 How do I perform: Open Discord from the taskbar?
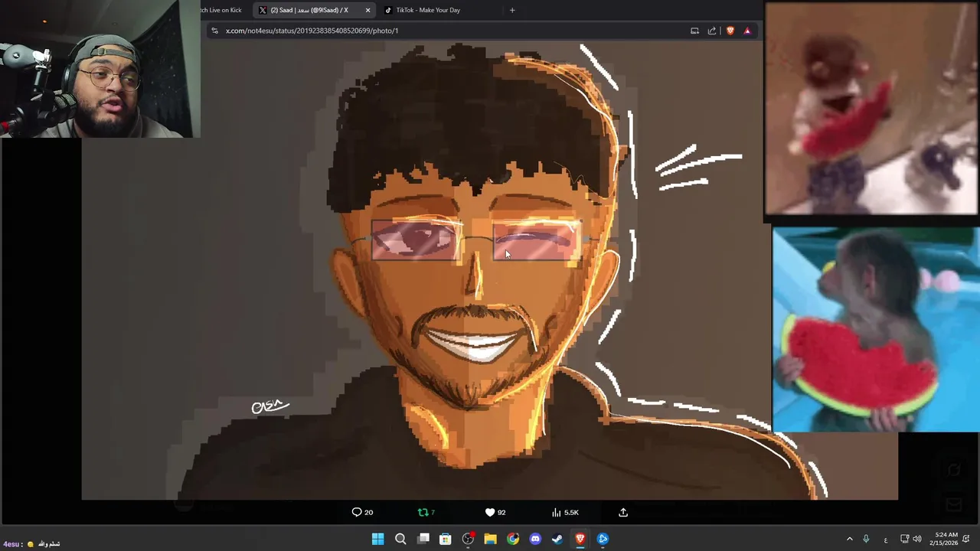(535, 539)
